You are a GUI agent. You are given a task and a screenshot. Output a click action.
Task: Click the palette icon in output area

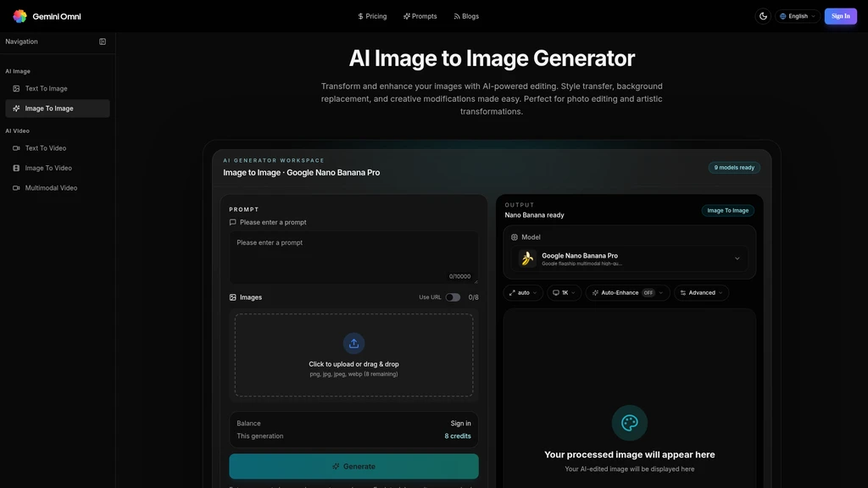click(630, 424)
